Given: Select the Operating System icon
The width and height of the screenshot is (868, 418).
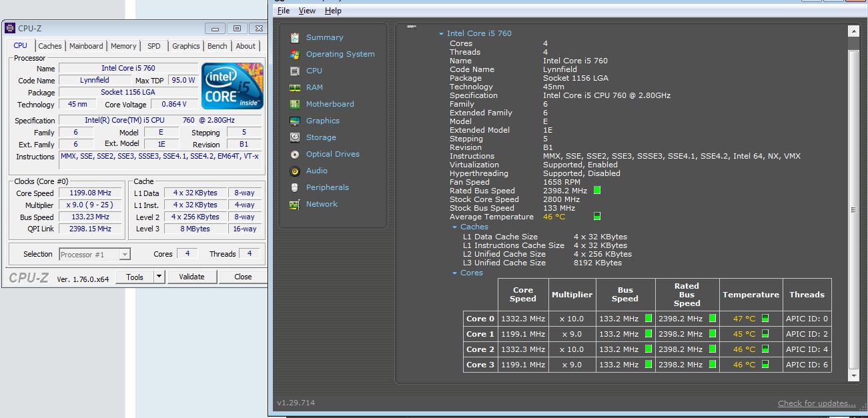Looking at the screenshot, I should pyautogui.click(x=295, y=55).
